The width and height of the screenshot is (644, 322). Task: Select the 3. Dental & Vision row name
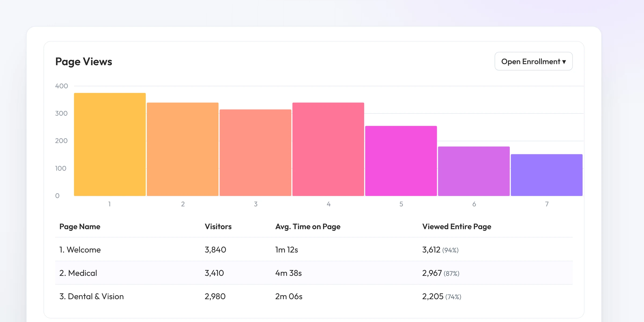pos(92,297)
